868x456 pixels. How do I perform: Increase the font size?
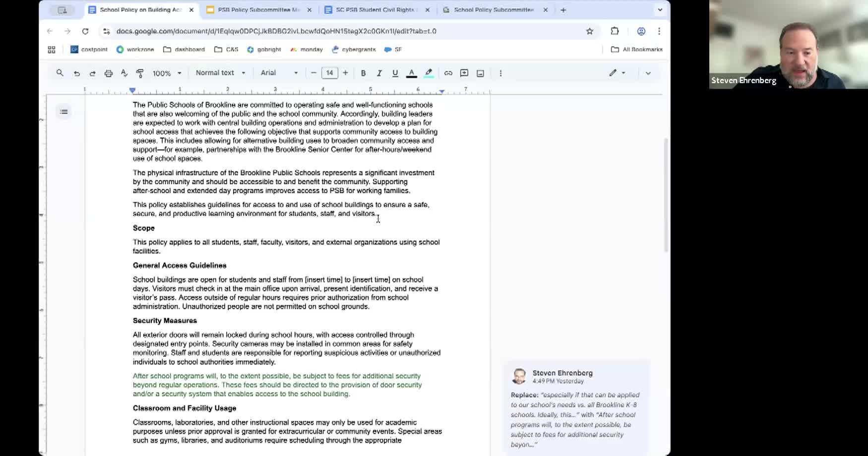click(x=345, y=73)
